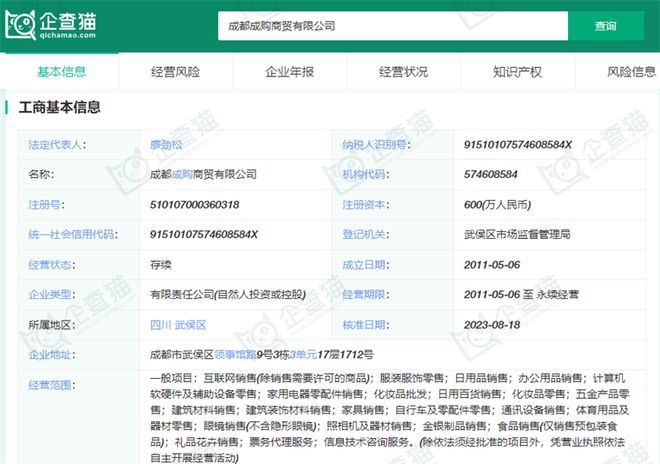Click the 所属地区 row label
The image size is (660, 464).
(x=52, y=325)
